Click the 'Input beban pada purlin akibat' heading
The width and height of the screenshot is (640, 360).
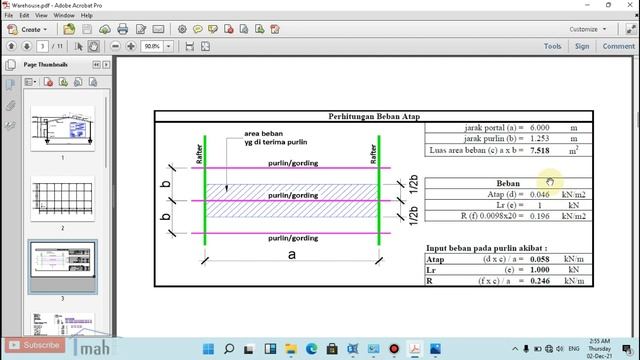487,248
